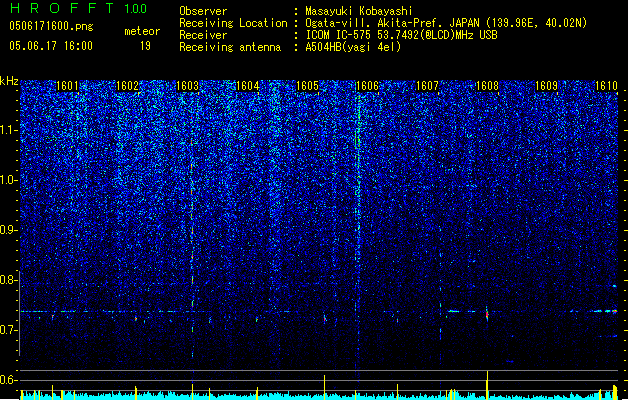
Task: Click the 1605 time marker
Action: coord(307,86)
